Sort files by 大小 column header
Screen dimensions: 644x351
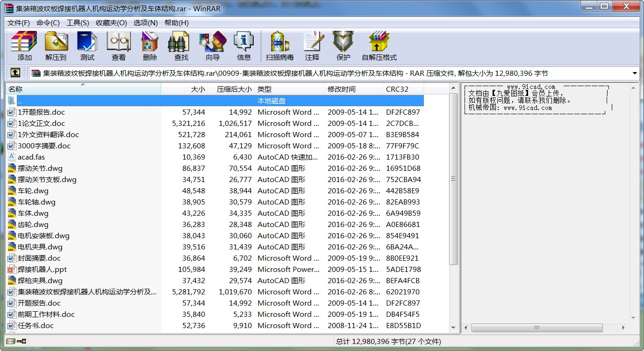click(185, 89)
